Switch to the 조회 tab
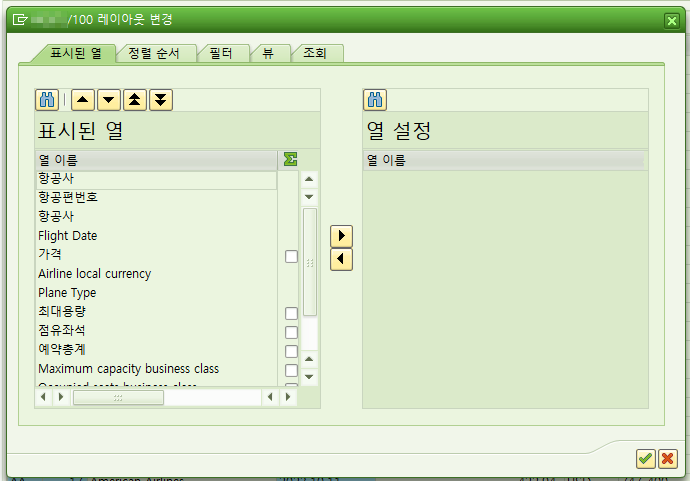 315,54
